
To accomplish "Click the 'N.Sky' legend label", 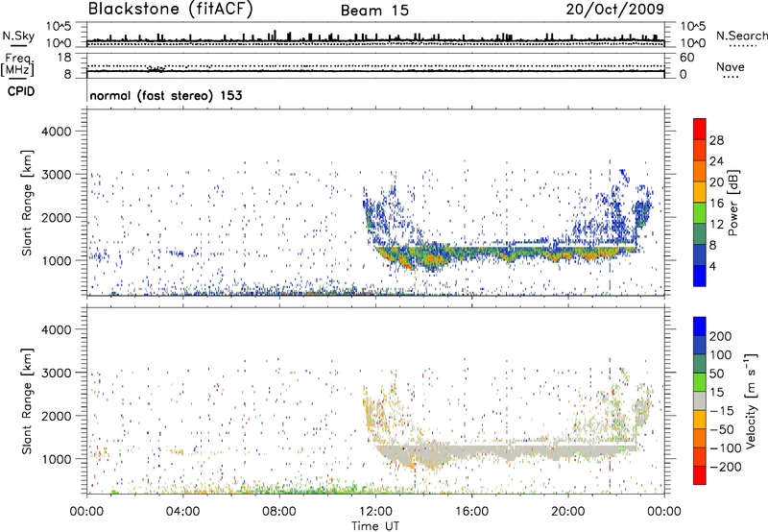I will click(x=18, y=36).
